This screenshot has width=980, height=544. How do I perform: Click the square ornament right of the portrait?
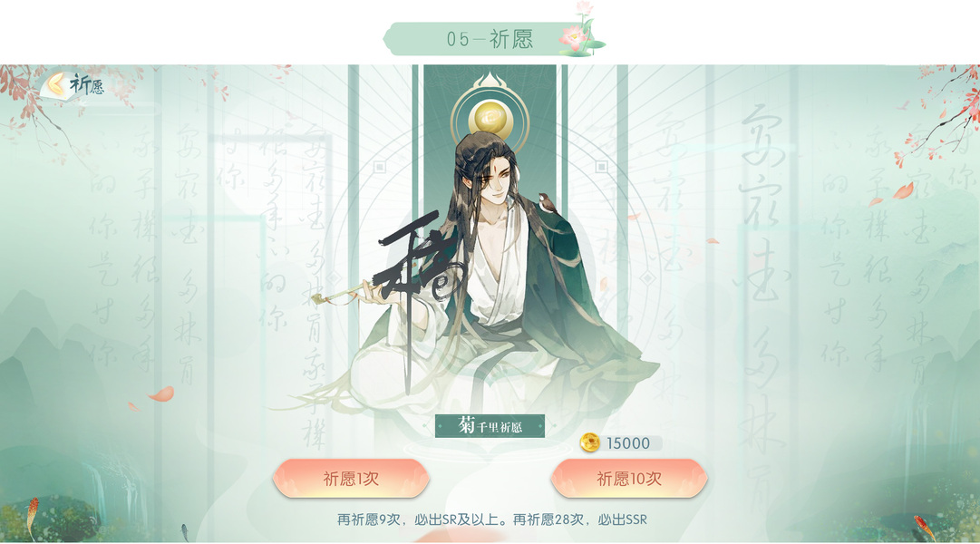pyautogui.click(x=601, y=167)
